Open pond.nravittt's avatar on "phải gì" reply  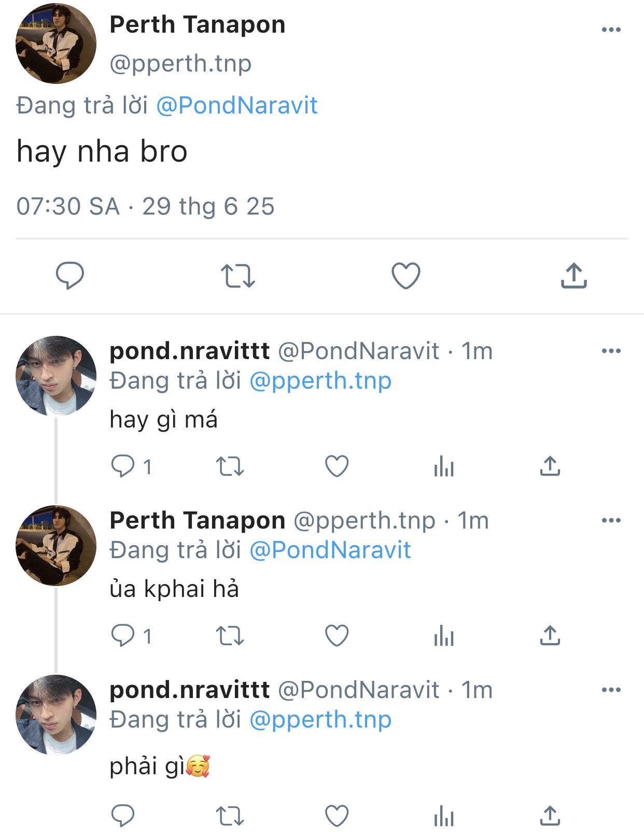point(56,715)
